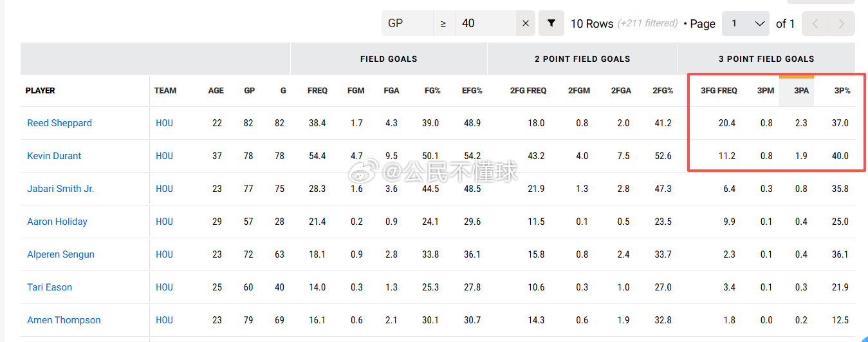Open Amen Thompson player link
Viewport: 868px width, 342px height.
[x=64, y=320]
